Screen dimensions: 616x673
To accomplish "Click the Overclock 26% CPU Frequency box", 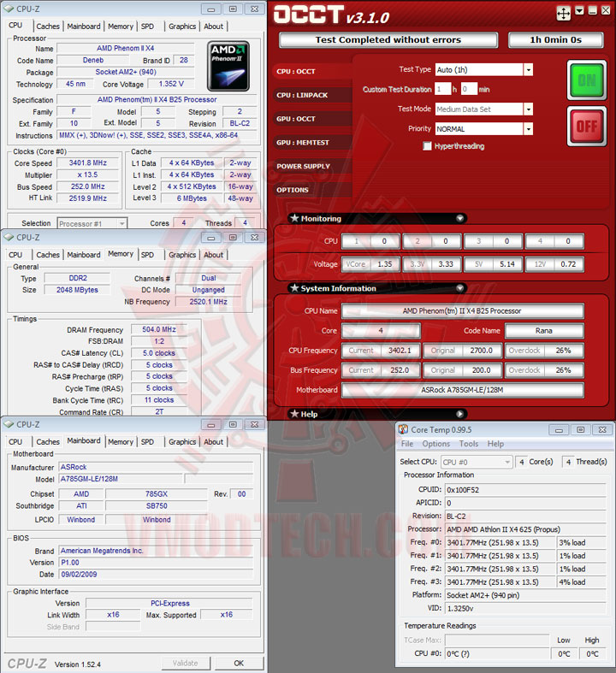I will tap(544, 351).
